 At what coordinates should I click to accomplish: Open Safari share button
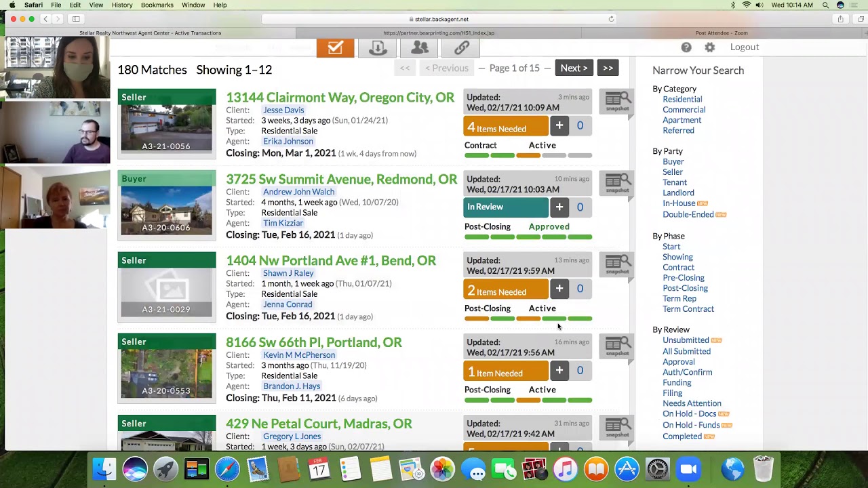pyautogui.click(x=840, y=19)
